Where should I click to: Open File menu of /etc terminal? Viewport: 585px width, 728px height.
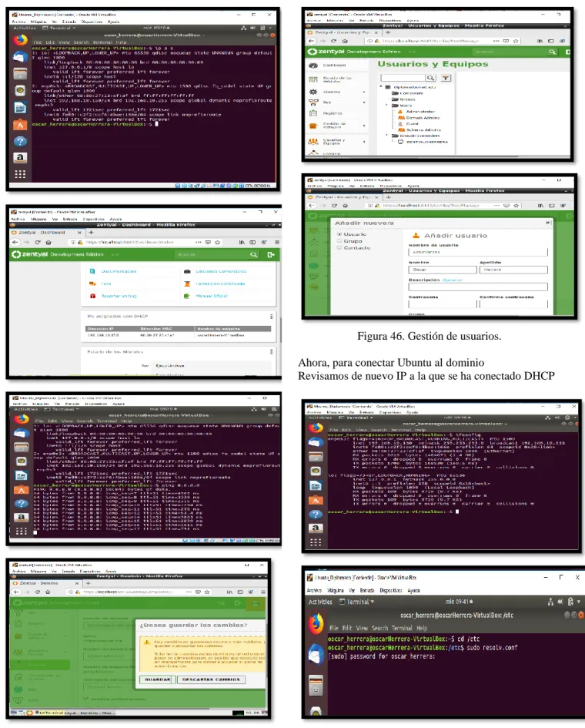(334, 628)
